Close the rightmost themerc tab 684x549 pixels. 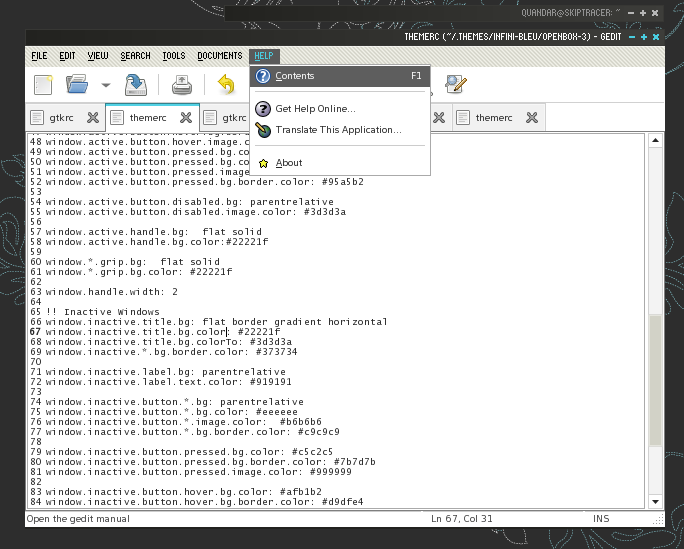coord(532,117)
